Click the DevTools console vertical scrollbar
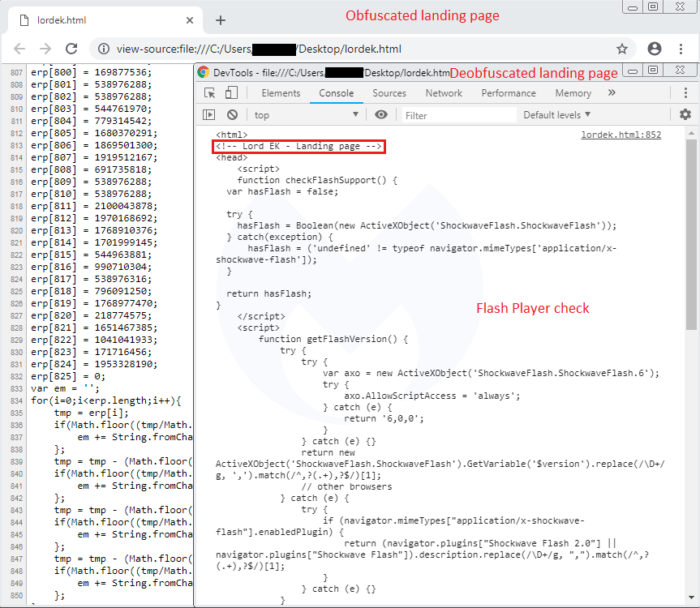The height and width of the screenshot is (608, 700). (691, 243)
